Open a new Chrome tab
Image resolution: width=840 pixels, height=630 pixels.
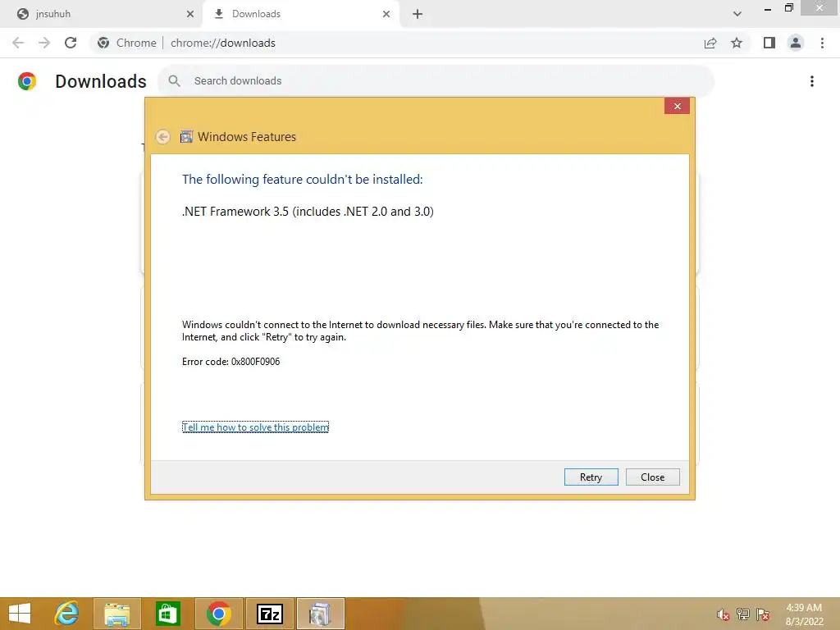click(x=418, y=14)
